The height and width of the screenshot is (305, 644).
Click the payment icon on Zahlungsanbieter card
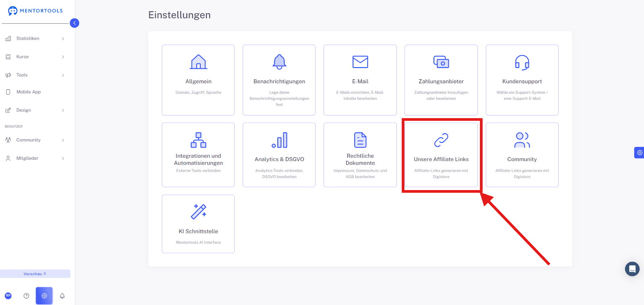pos(441,62)
